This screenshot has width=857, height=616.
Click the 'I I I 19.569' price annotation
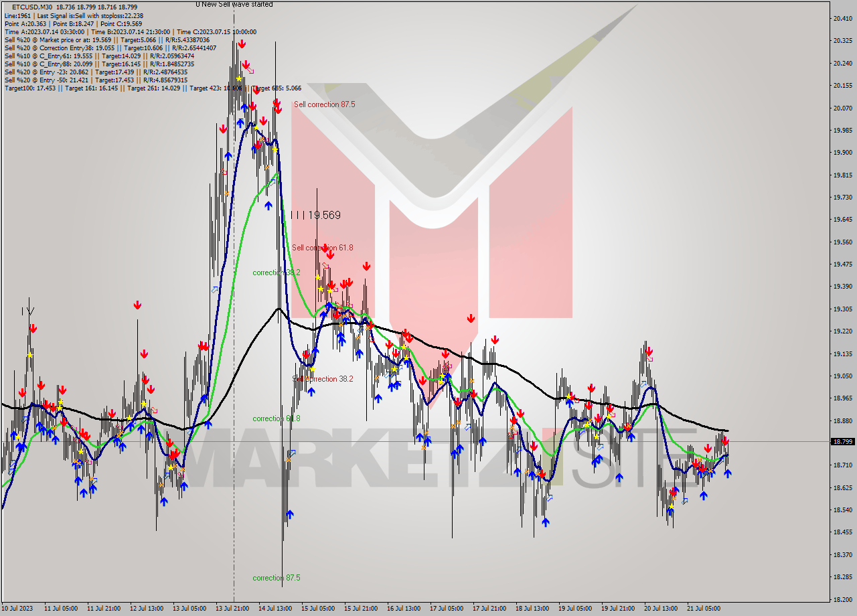315,215
